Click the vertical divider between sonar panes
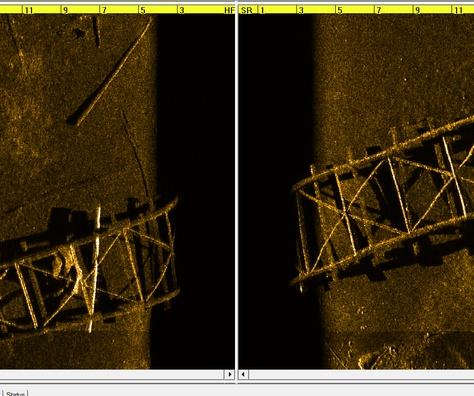Screen dimensions: 474x396 237,193
